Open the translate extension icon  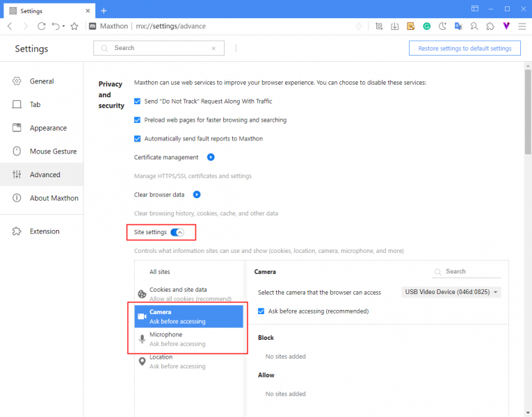[x=458, y=26]
